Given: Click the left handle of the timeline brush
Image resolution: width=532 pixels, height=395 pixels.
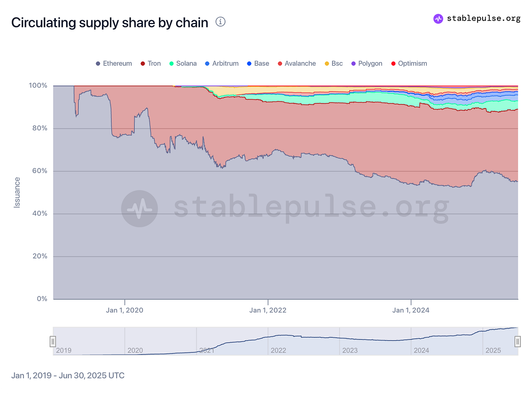Looking at the screenshot, I should 53,341.
